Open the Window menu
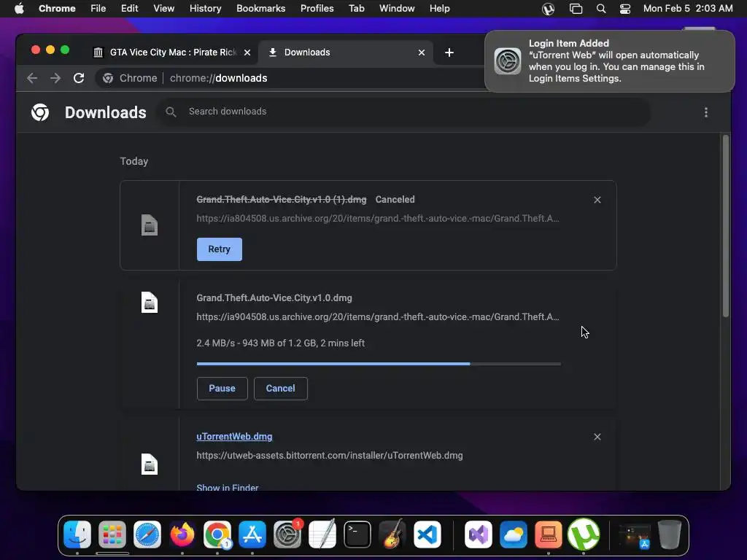The height and width of the screenshot is (560, 747). (397, 9)
